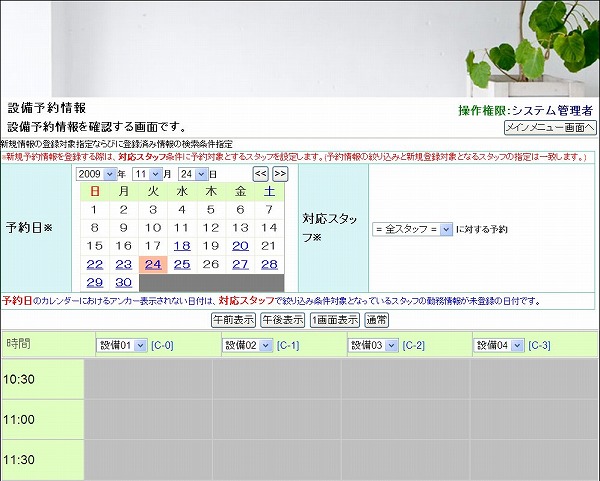
Task: Click the [C-3] column link
Action: (539, 345)
